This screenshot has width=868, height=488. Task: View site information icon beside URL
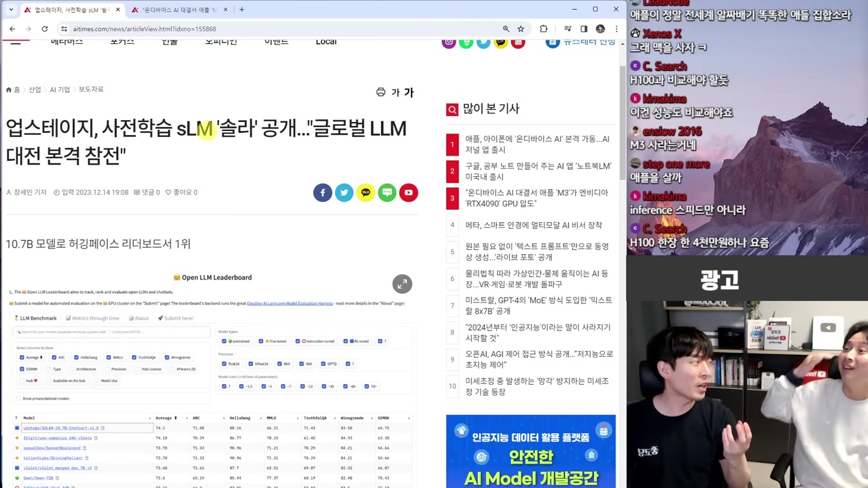click(64, 29)
